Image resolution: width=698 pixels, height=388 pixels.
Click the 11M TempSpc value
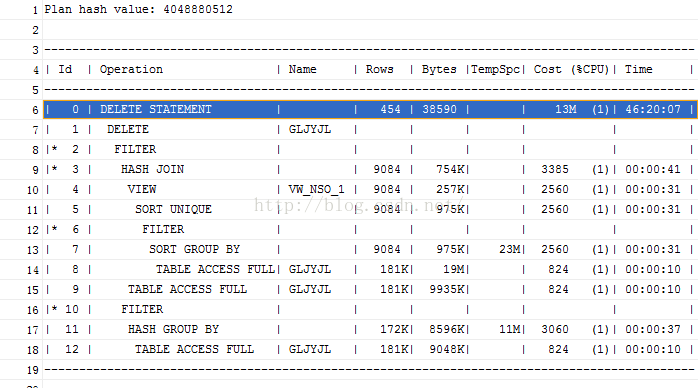509,330
